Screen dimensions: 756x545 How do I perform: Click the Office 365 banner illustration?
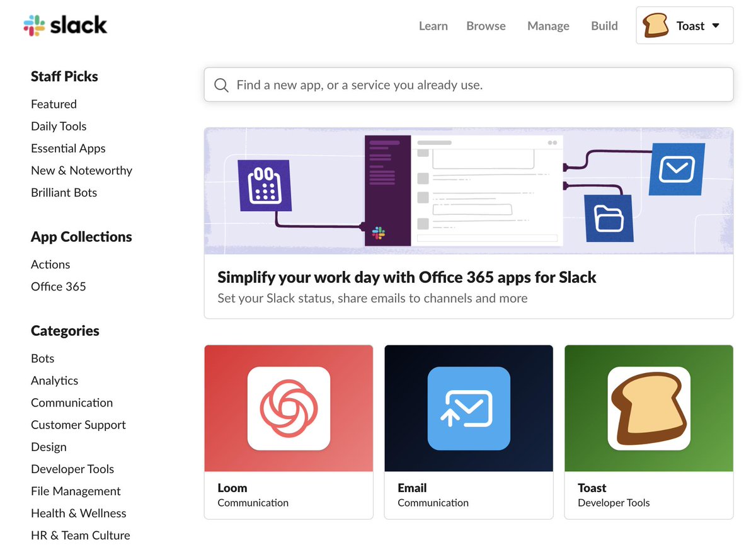[469, 191]
